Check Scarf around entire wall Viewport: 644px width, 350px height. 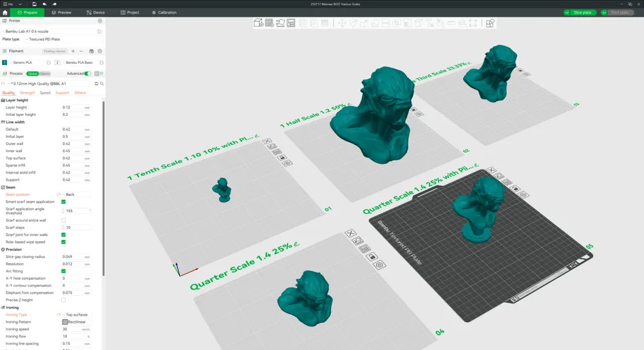[x=63, y=220]
